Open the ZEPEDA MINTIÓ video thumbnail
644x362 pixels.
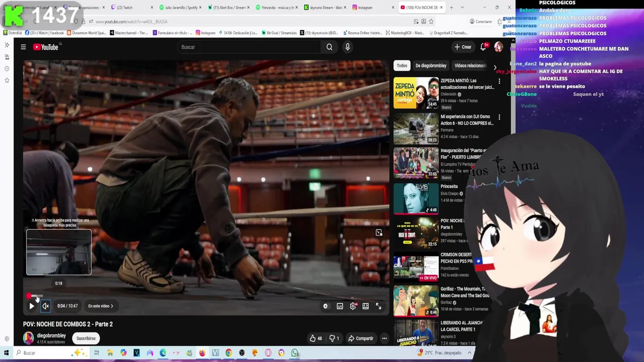point(416,93)
